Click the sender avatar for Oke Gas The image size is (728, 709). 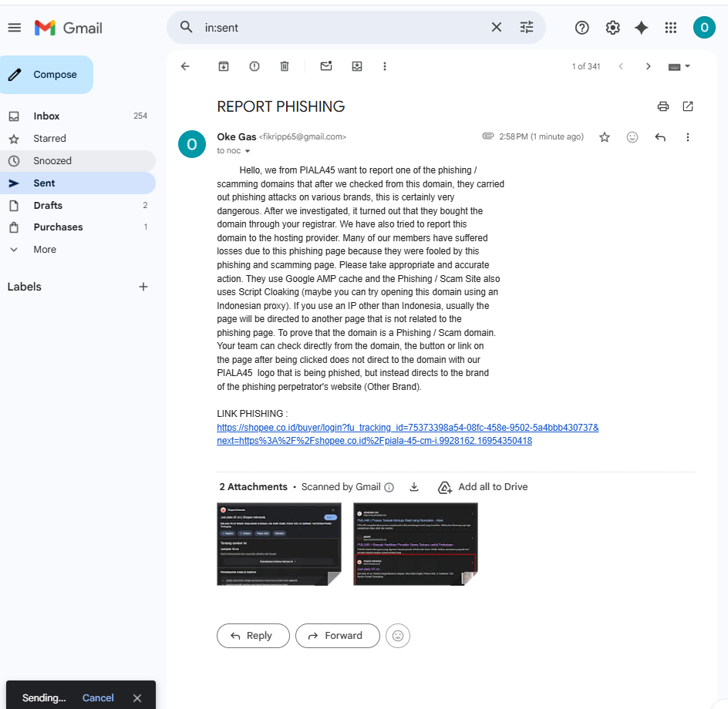(192, 144)
